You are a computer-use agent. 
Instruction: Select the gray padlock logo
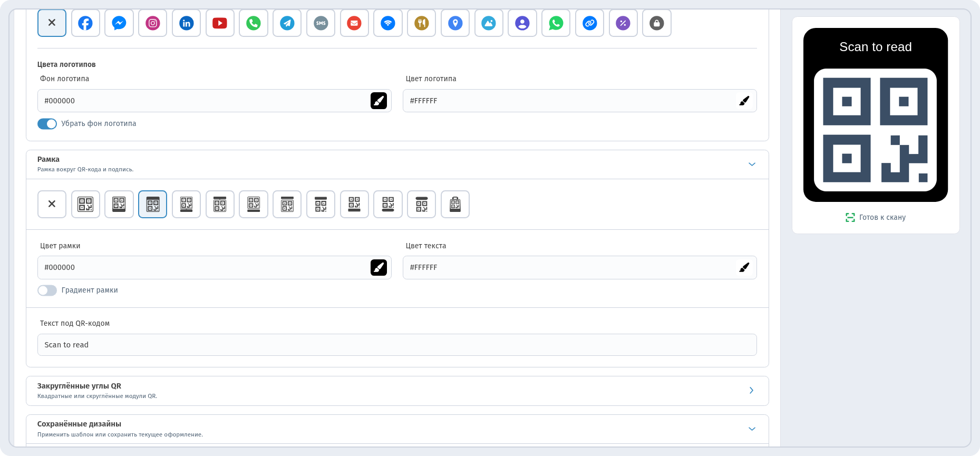point(657,23)
